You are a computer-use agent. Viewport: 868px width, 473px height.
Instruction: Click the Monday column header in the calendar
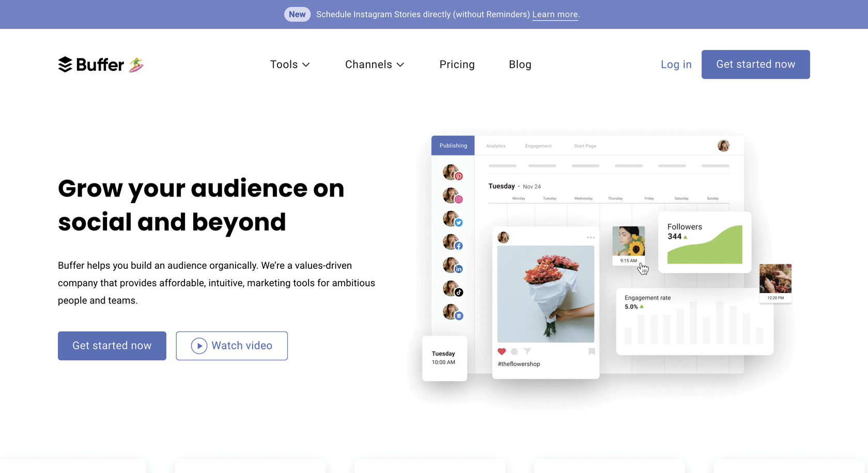[519, 199]
